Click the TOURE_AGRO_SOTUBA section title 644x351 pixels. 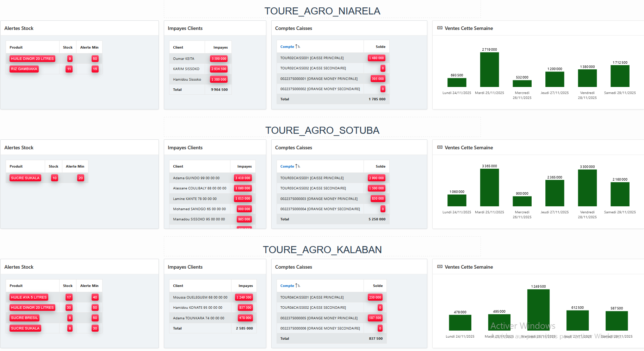tap(322, 130)
